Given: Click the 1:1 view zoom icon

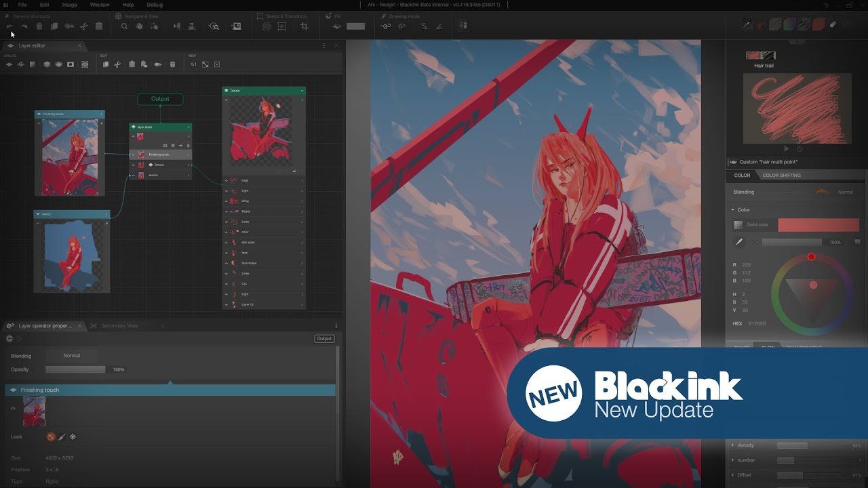Looking at the screenshot, I should click(x=193, y=64).
